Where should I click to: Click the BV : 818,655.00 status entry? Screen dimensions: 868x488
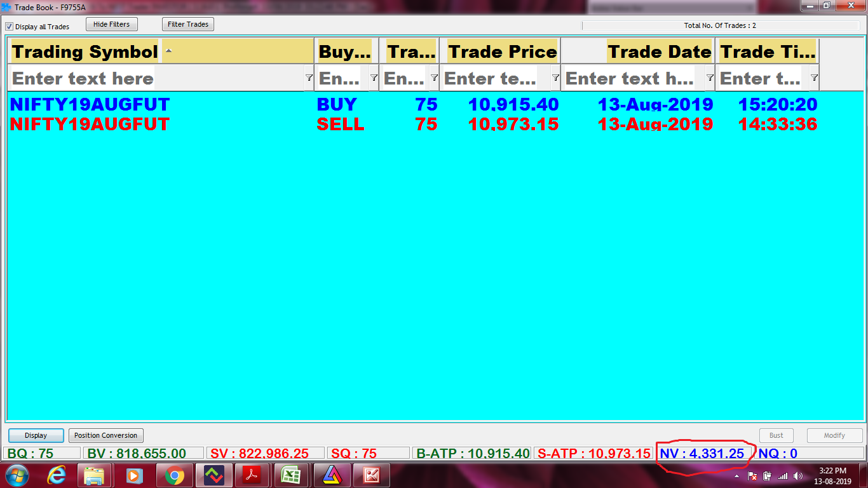(x=144, y=453)
